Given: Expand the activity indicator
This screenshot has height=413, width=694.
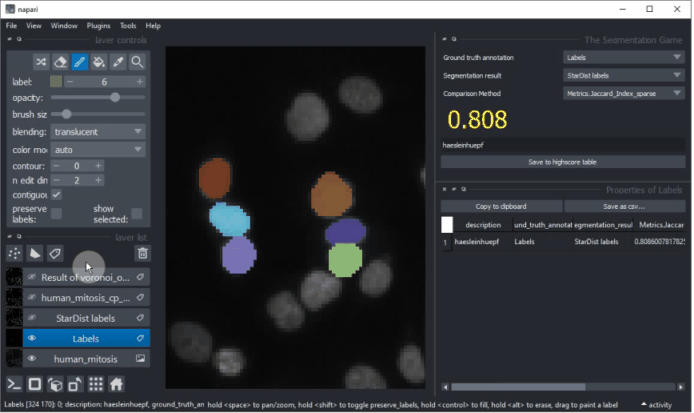Looking at the screenshot, I should pos(656,405).
